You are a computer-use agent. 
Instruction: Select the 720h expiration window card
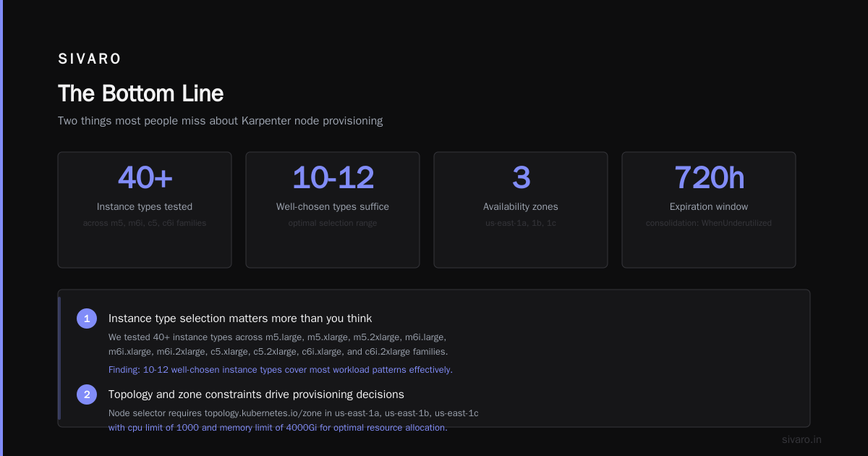(x=709, y=210)
